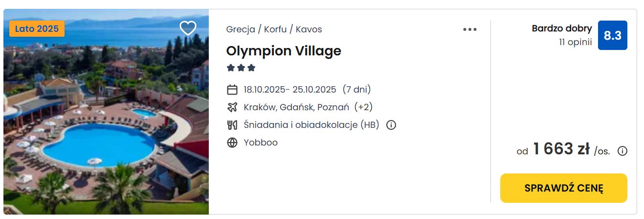Click the three-star hotel rating
The image size is (644, 219).
[241, 68]
